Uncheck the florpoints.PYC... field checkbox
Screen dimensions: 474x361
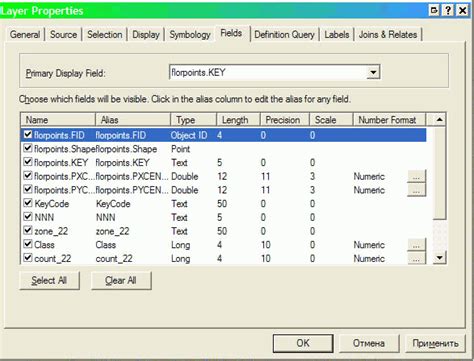click(x=28, y=189)
